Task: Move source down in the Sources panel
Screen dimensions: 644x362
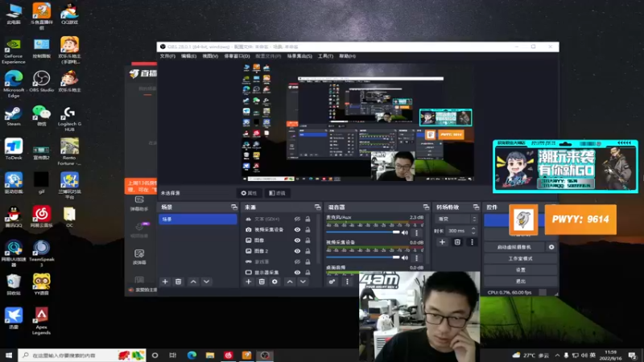Action: point(303,282)
